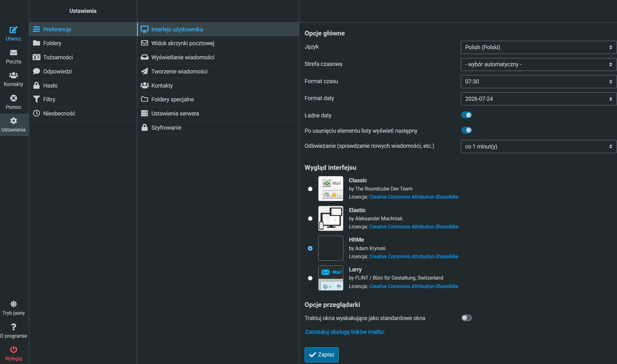Viewport: 617px width, 364px height.
Task: Open the Odświeżanie interval dropdown
Action: pyautogui.click(x=538, y=147)
